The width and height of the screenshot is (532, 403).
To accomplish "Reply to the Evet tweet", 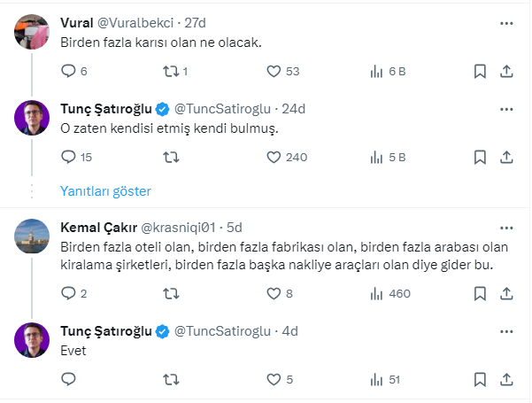I will point(69,379).
